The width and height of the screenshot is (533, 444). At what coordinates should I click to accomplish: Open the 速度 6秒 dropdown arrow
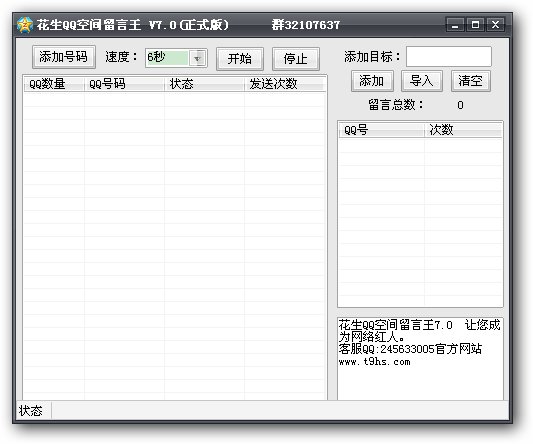(197, 58)
